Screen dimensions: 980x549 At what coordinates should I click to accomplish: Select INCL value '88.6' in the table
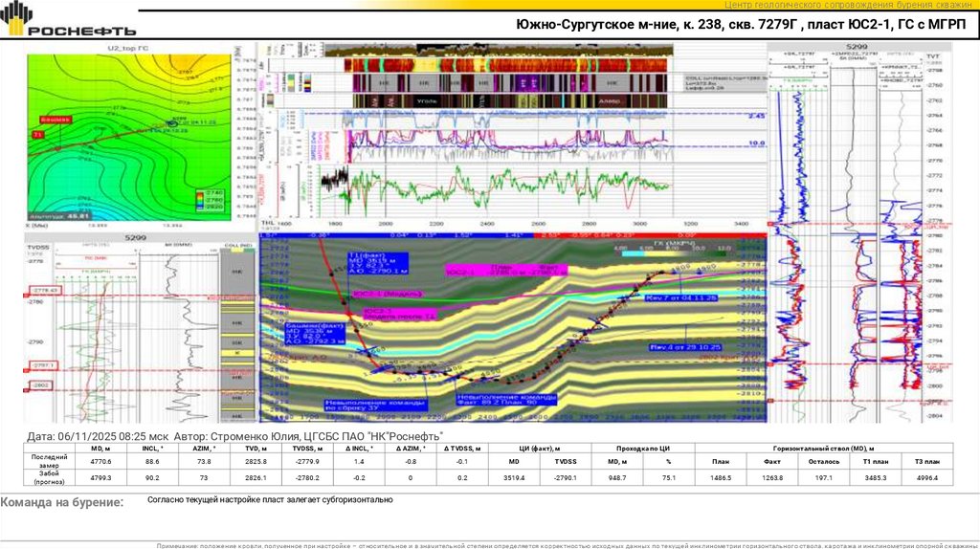click(x=152, y=462)
